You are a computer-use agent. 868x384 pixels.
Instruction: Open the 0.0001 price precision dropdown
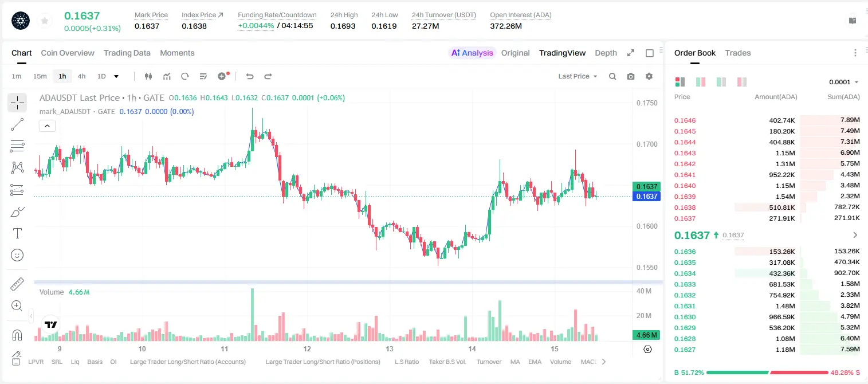point(843,82)
